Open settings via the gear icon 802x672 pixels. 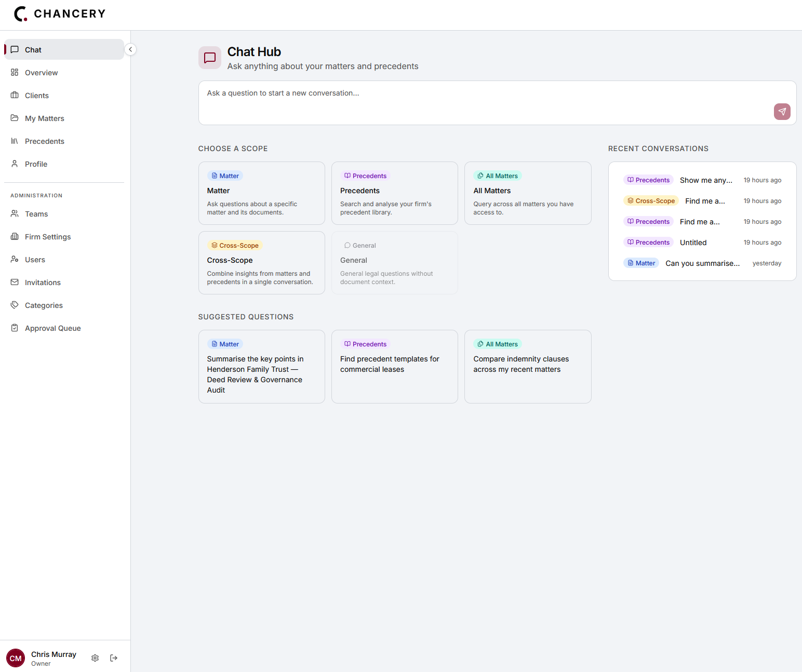[95, 658]
